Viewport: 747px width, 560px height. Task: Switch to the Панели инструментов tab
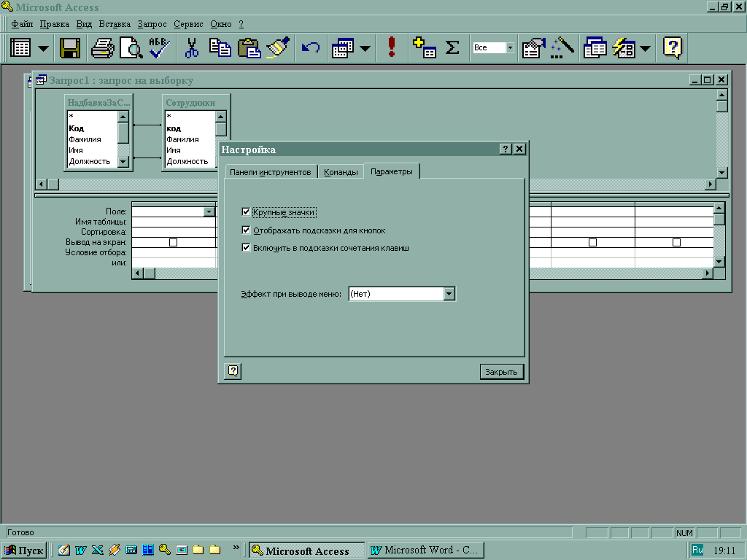270,172
